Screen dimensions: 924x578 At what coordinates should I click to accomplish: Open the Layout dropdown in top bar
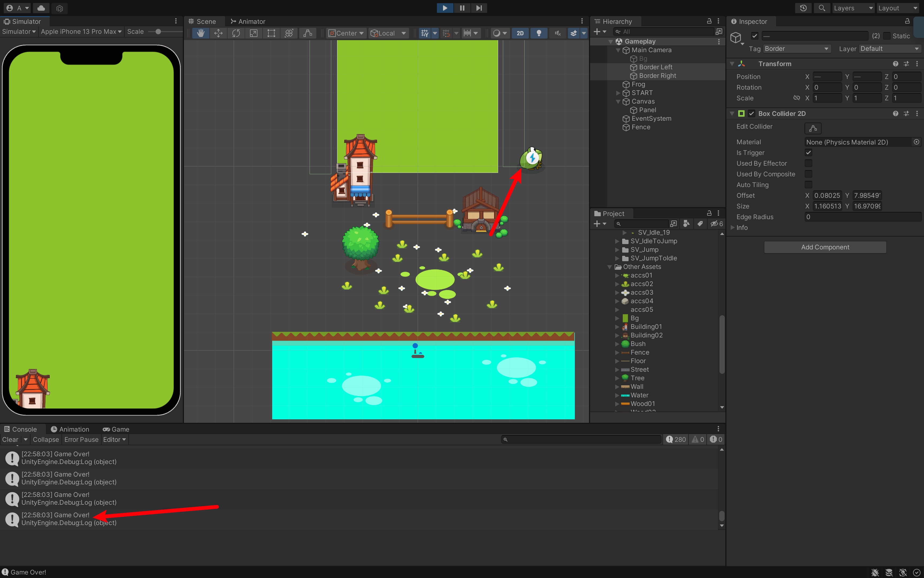[x=898, y=8]
